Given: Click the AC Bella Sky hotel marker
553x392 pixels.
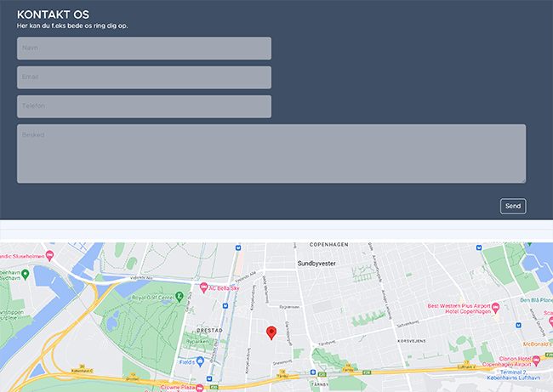Looking at the screenshot, I should tap(204, 287).
